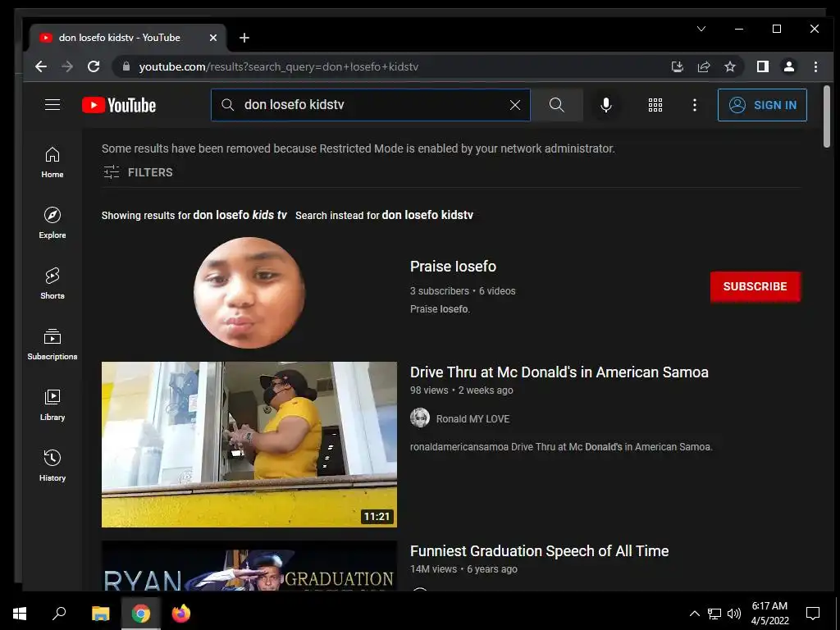
Task: Open File Explorer from taskbar
Action: point(100,613)
